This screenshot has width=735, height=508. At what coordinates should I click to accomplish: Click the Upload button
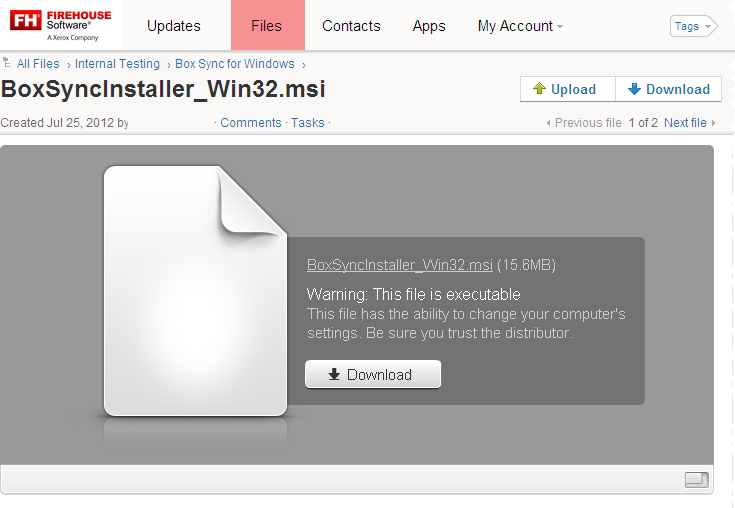click(x=568, y=89)
